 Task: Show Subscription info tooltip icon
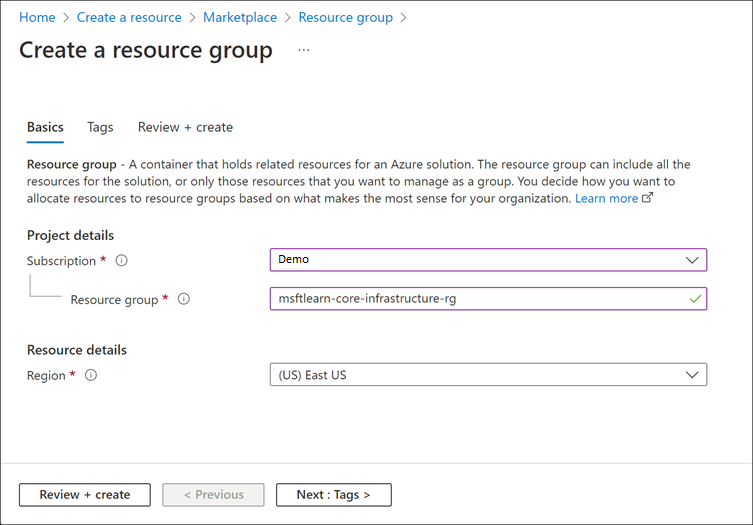(121, 260)
